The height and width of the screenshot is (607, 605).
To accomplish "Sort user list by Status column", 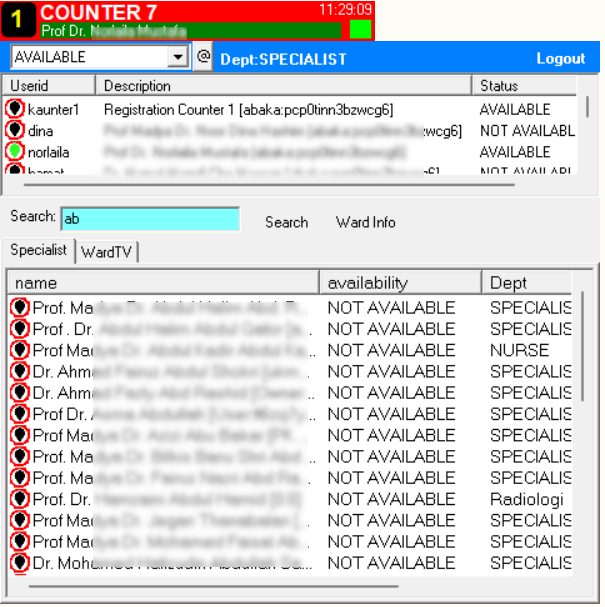I will [x=524, y=86].
